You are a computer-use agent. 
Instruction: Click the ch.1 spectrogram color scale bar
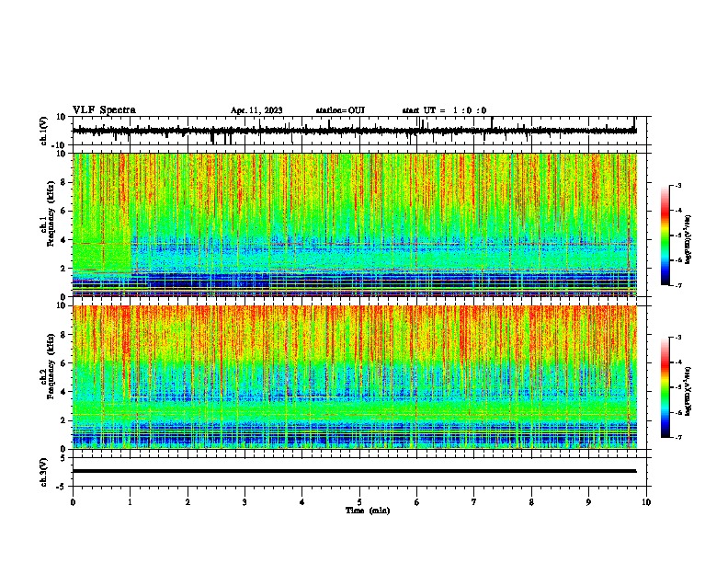(x=665, y=236)
